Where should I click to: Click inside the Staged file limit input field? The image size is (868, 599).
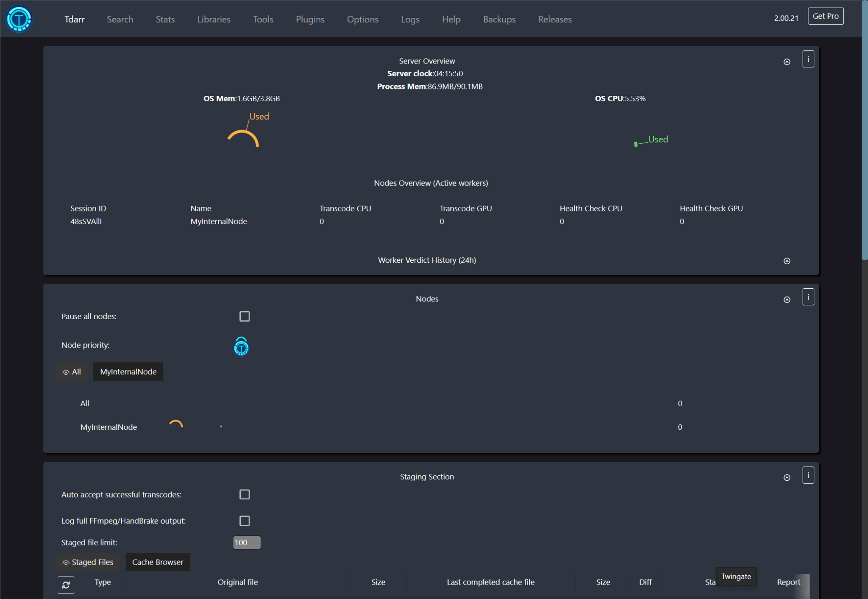pyautogui.click(x=247, y=542)
